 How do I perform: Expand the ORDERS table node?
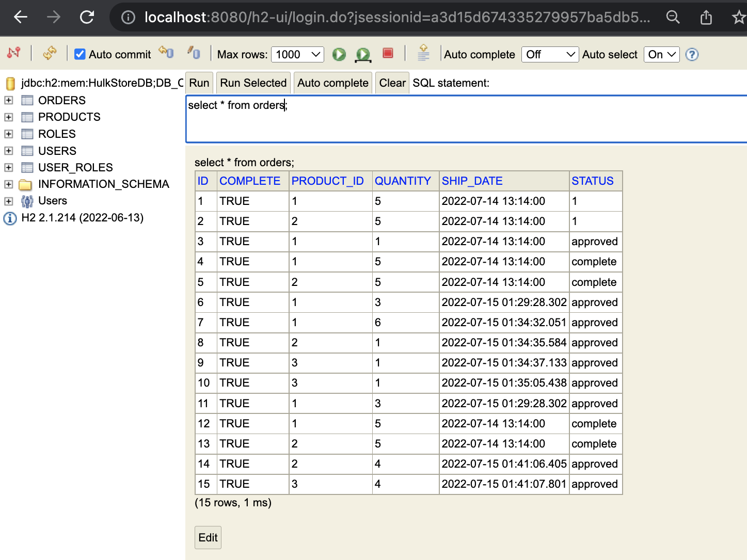tap(9, 100)
